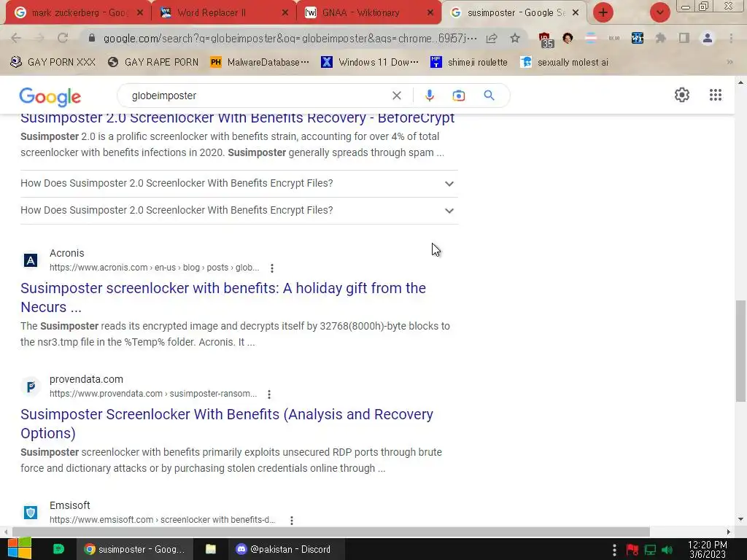
Task: Open the Acronis result options menu
Action: point(272,268)
